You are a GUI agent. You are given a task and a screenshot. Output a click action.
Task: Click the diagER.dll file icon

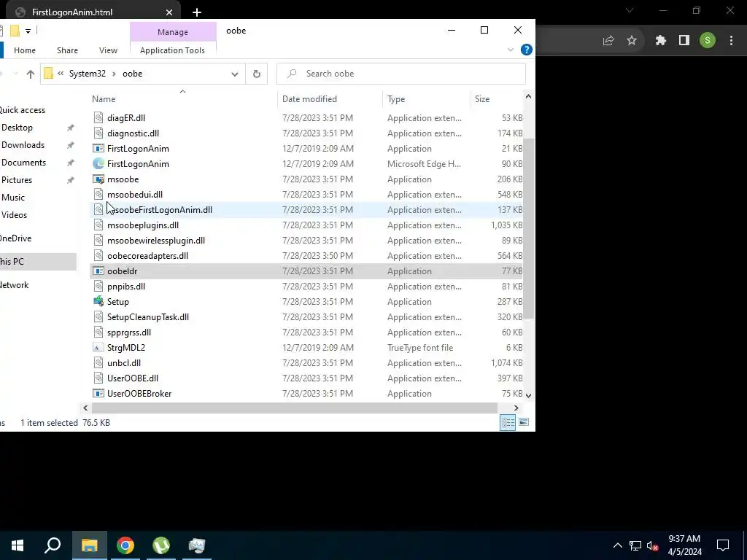pos(98,117)
